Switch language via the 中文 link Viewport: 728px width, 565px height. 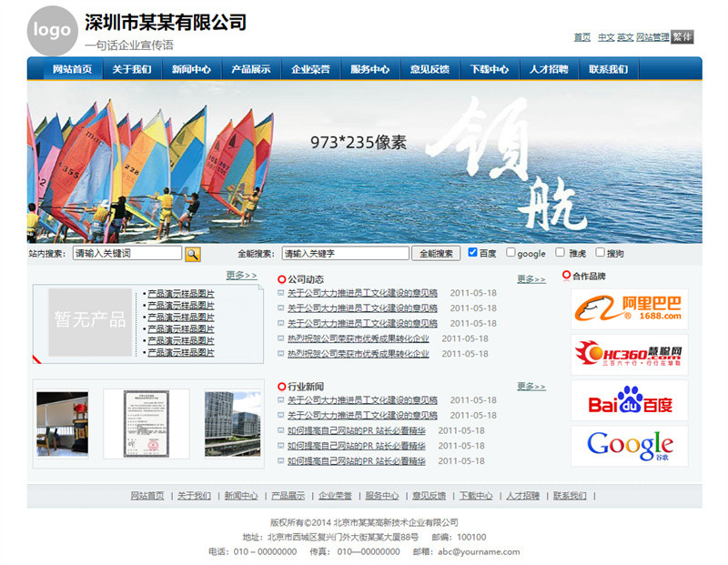point(606,37)
